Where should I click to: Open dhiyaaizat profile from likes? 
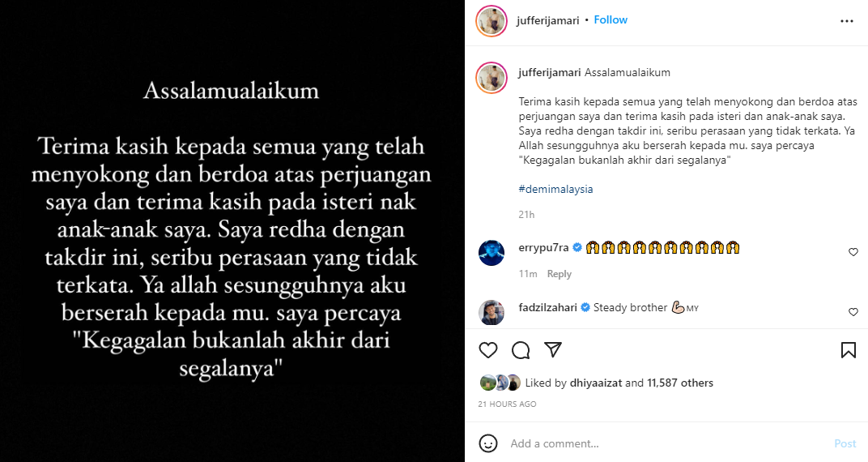click(x=596, y=383)
